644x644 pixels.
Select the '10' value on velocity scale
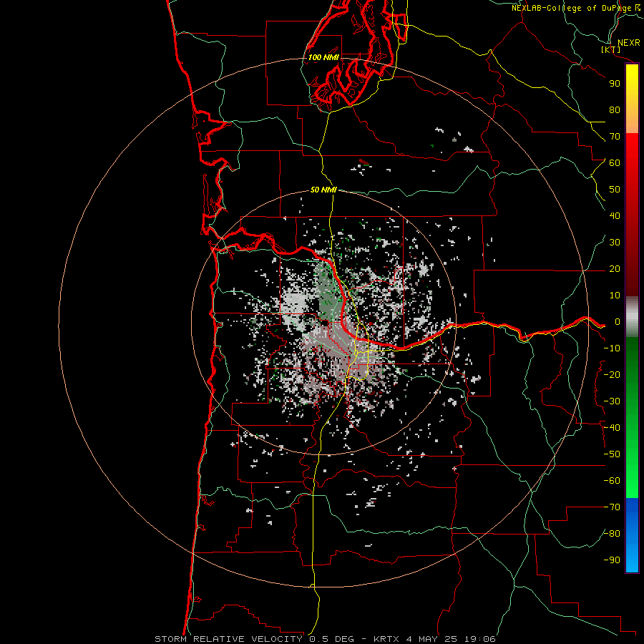coord(615,296)
